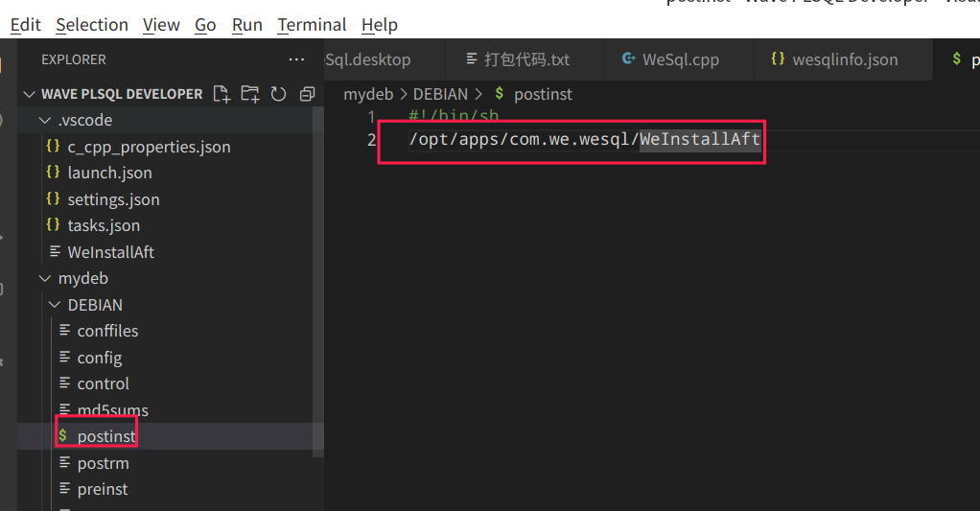
Task: Open the Terminal menu
Action: coord(312,25)
